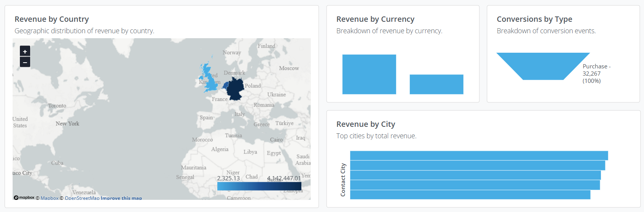The image size is (644, 212).
Task: Click the Revenue by City title
Action: (x=366, y=124)
